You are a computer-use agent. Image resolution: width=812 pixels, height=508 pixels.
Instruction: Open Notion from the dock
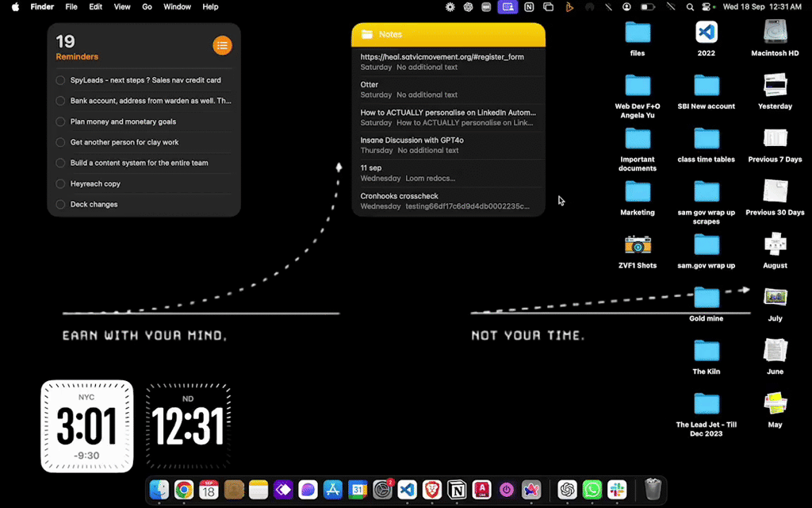(457, 490)
